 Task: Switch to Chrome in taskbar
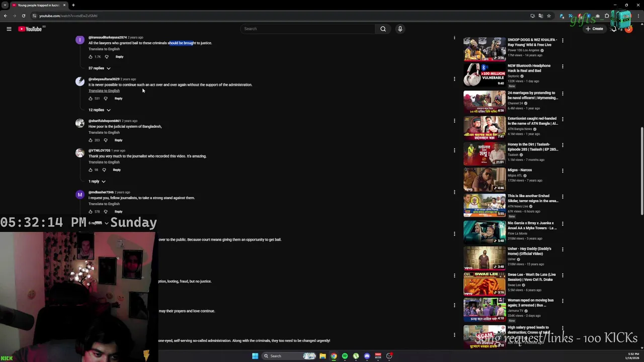pyautogui.click(x=334, y=356)
